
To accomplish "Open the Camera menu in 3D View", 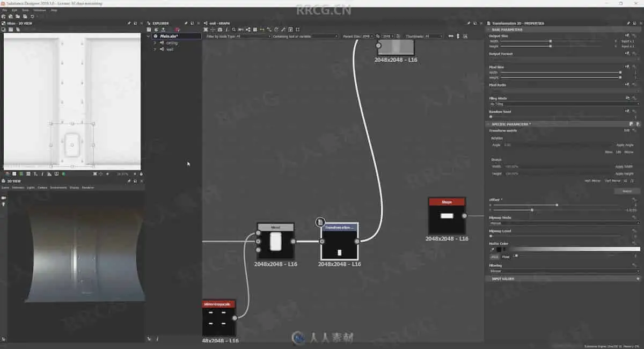I will coord(42,187).
